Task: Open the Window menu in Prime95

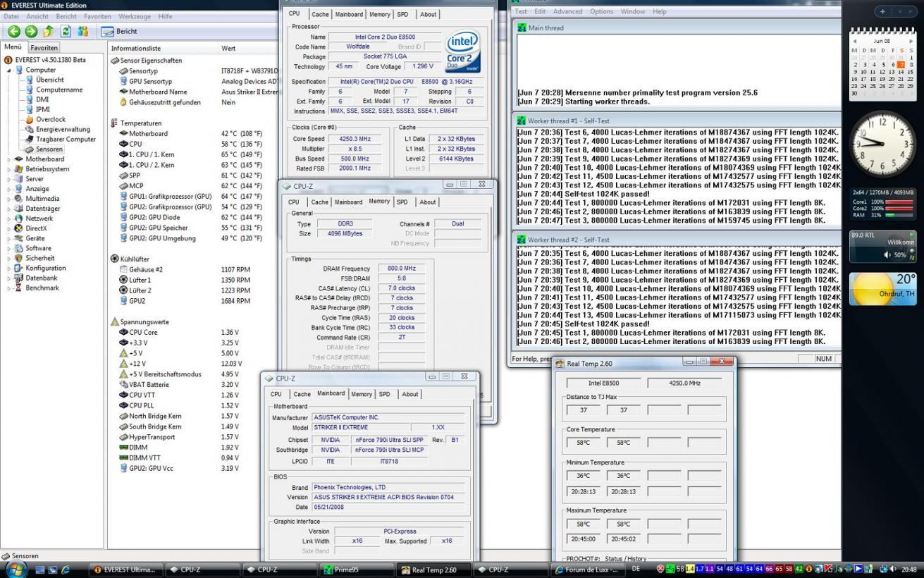Action: [633, 11]
